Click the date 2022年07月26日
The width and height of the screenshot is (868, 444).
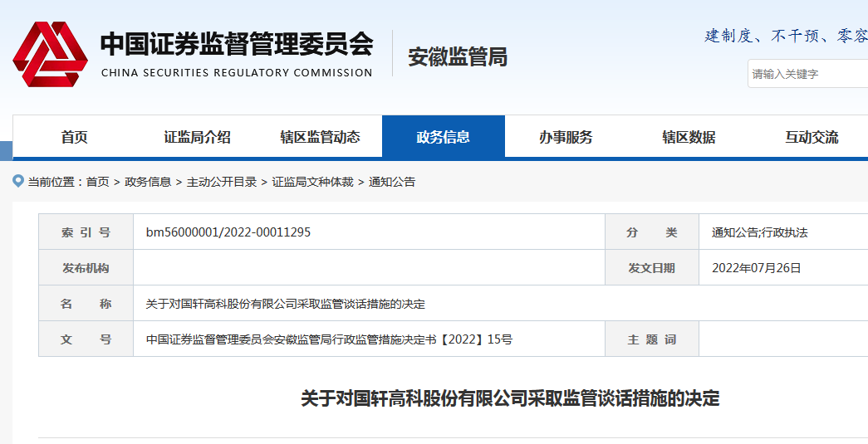(x=756, y=268)
